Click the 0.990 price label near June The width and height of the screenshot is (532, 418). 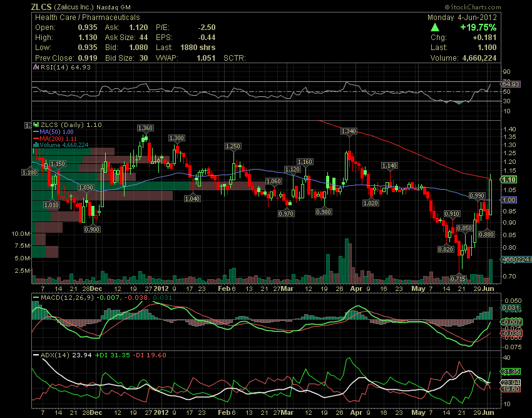[x=477, y=195]
